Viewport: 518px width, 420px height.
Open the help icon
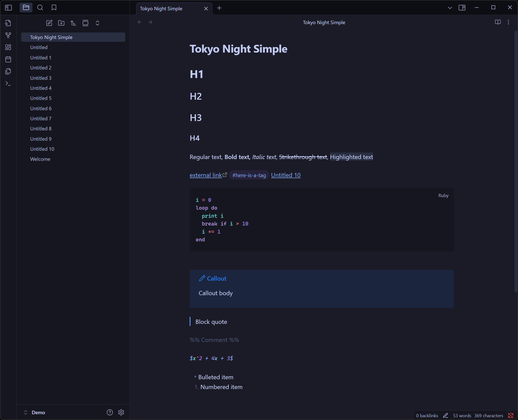[x=110, y=412]
